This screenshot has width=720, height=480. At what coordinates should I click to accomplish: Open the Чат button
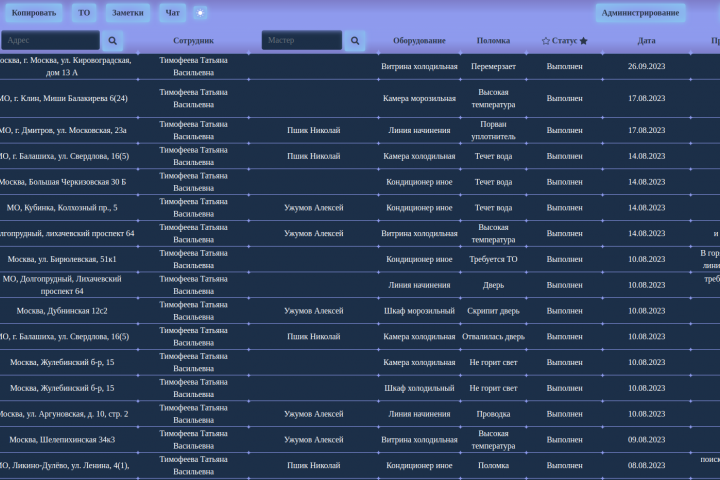tap(173, 13)
